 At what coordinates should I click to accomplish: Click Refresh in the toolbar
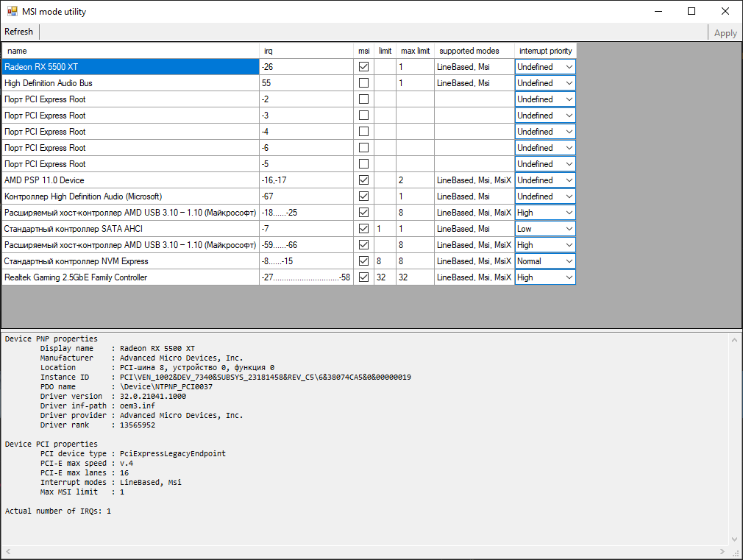click(x=19, y=32)
